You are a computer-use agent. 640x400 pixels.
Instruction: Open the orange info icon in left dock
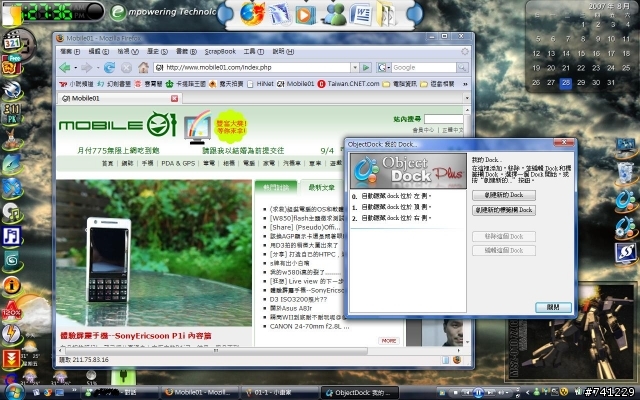12,285
